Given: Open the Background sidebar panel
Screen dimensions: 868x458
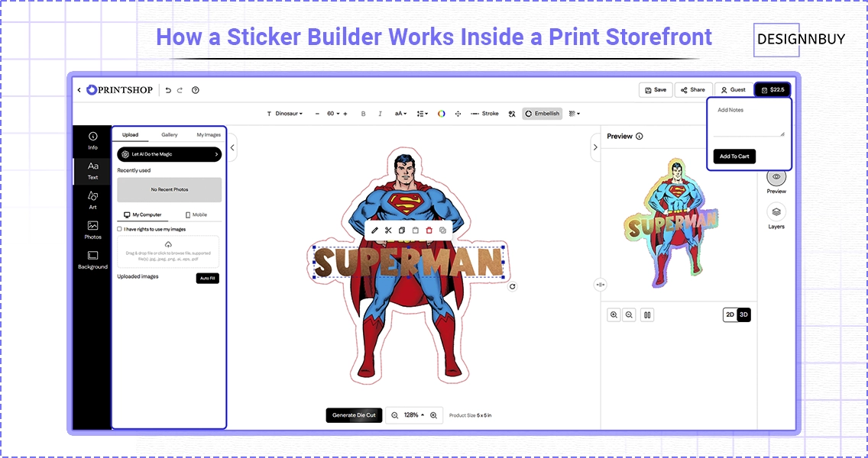Looking at the screenshot, I should pyautogui.click(x=92, y=260).
